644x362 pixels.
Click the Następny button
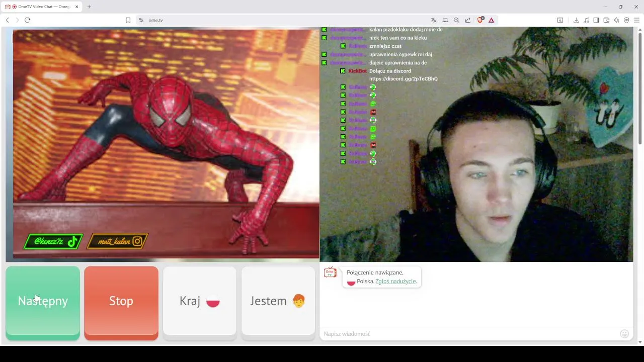pyautogui.click(x=43, y=303)
